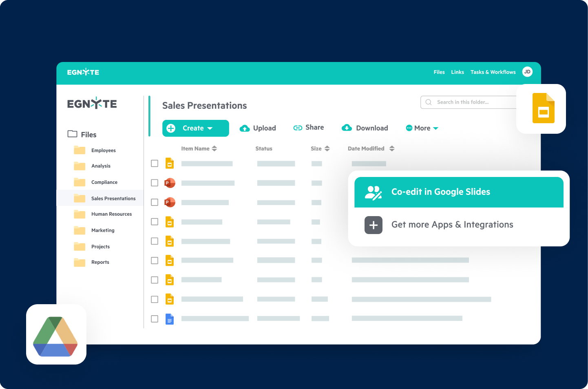Click the Item Name sort arrows
Viewport: 588px width, 389px height.
(215, 148)
